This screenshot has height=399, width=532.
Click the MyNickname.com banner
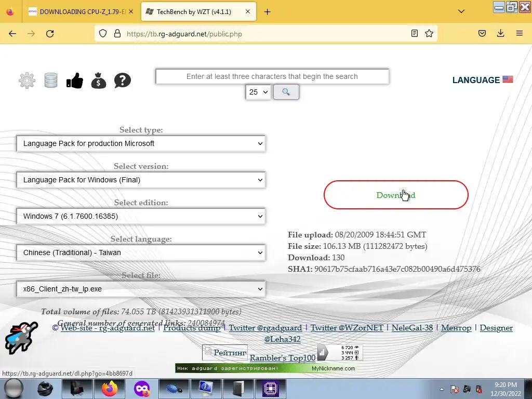coord(265,368)
